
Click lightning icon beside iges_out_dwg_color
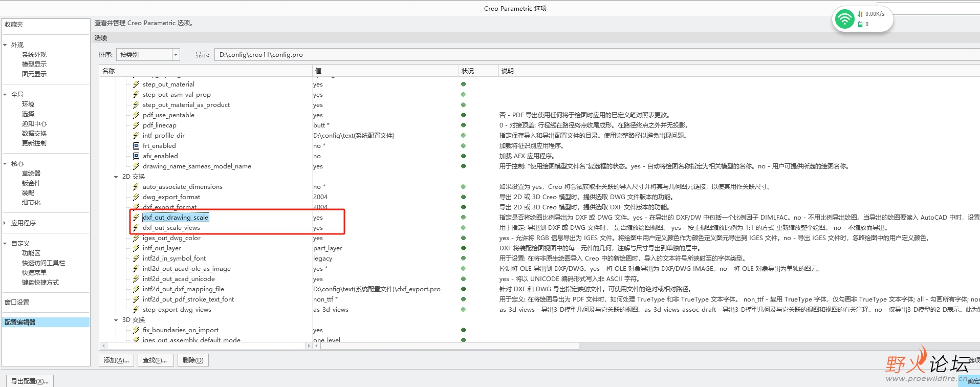pos(136,238)
